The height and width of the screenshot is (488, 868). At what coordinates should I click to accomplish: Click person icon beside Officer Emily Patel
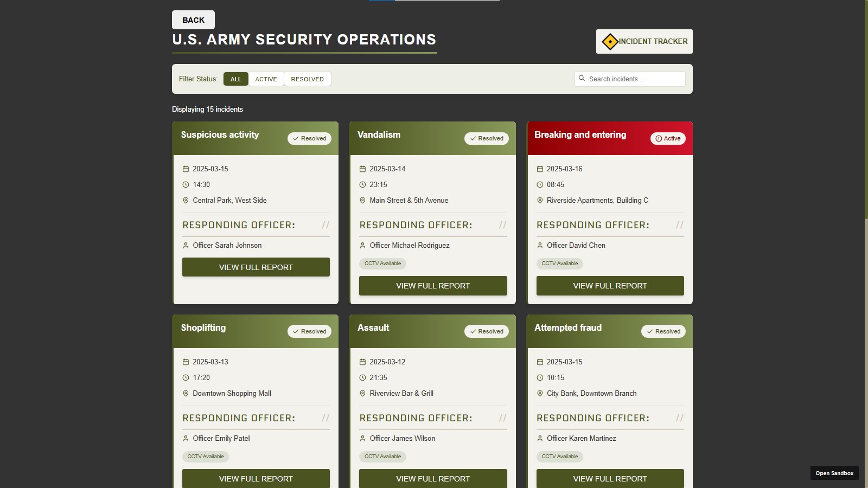(x=186, y=439)
